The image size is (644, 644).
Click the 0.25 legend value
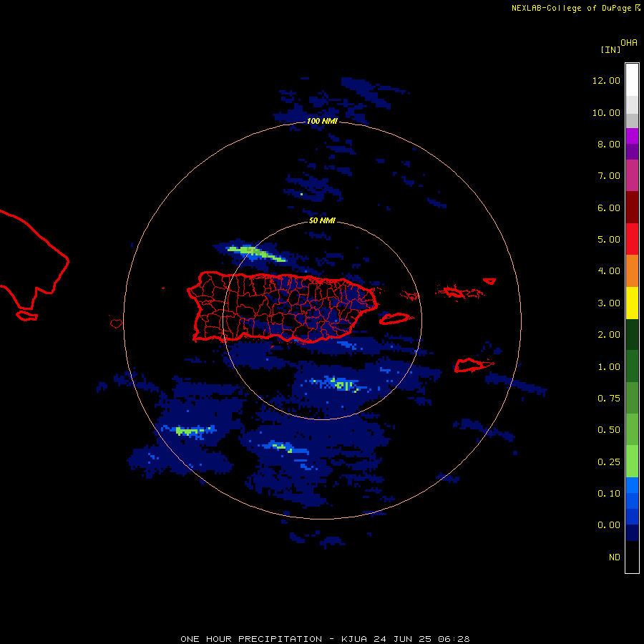[x=609, y=462]
